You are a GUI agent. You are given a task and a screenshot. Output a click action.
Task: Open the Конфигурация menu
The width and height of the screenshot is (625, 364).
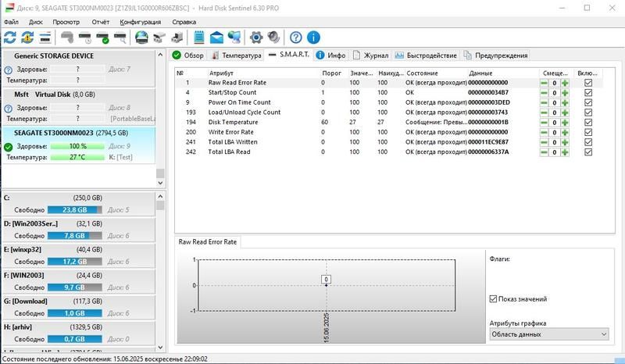(141, 22)
